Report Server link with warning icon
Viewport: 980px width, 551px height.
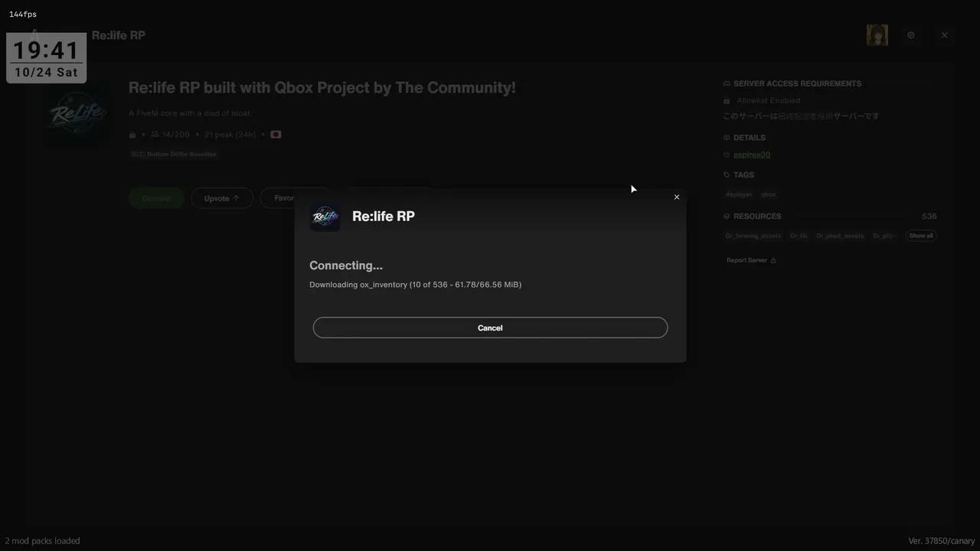point(751,260)
